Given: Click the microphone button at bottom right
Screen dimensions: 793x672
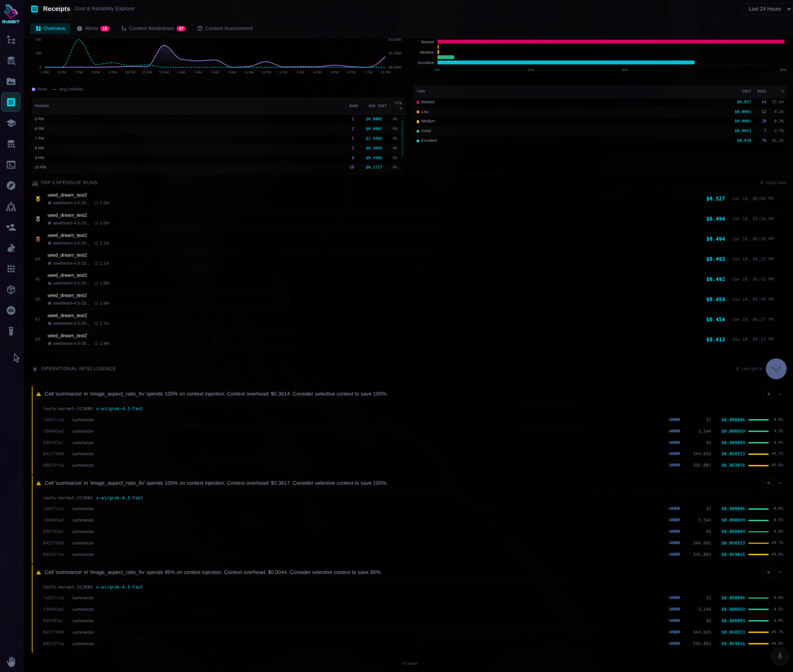Looking at the screenshot, I should pyautogui.click(x=779, y=656).
